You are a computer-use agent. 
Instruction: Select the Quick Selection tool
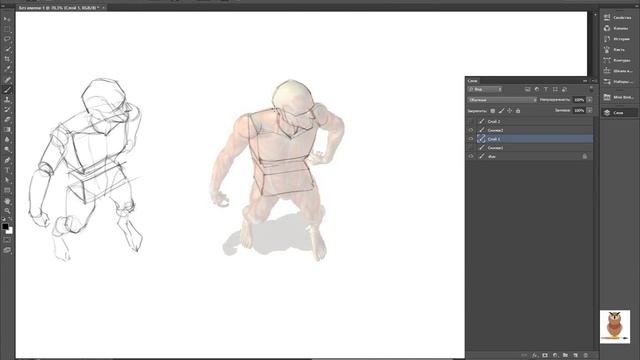(7, 49)
